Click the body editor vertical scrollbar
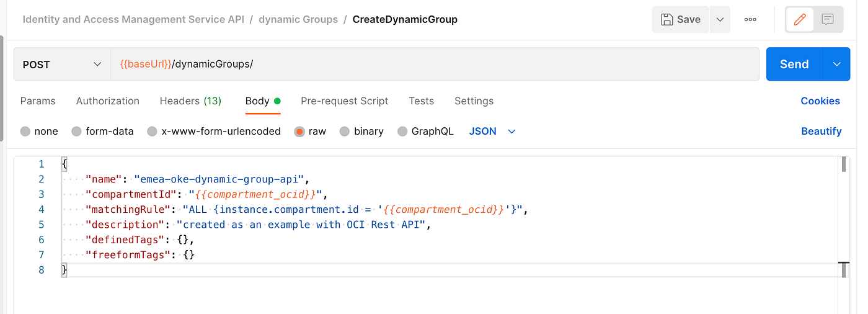The height and width of the screenshot is (314, 868). (843, 164)
